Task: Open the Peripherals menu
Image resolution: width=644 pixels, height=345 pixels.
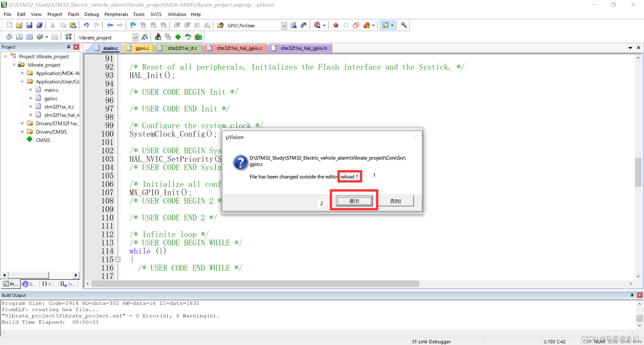Action: tap(116, 14)
